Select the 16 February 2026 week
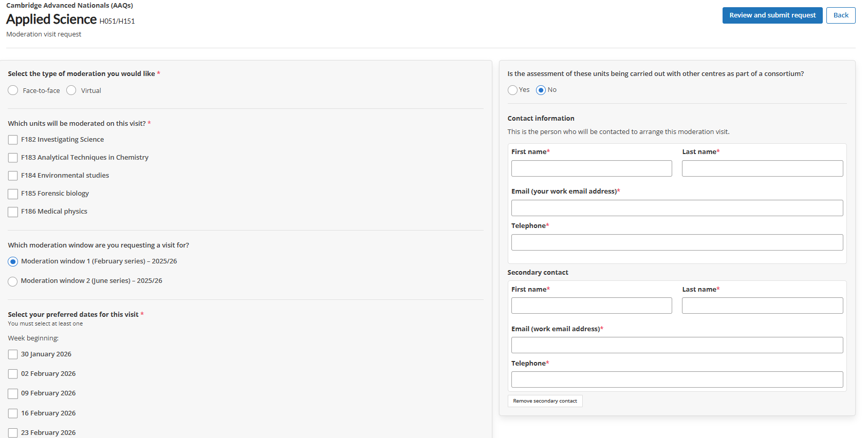 (13, 413)
